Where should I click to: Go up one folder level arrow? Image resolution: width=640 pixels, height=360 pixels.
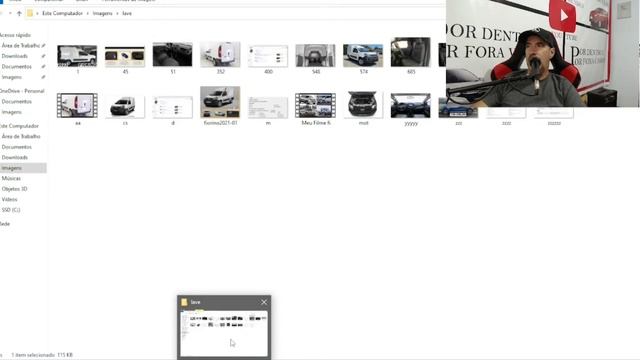[x=19, y=13]
